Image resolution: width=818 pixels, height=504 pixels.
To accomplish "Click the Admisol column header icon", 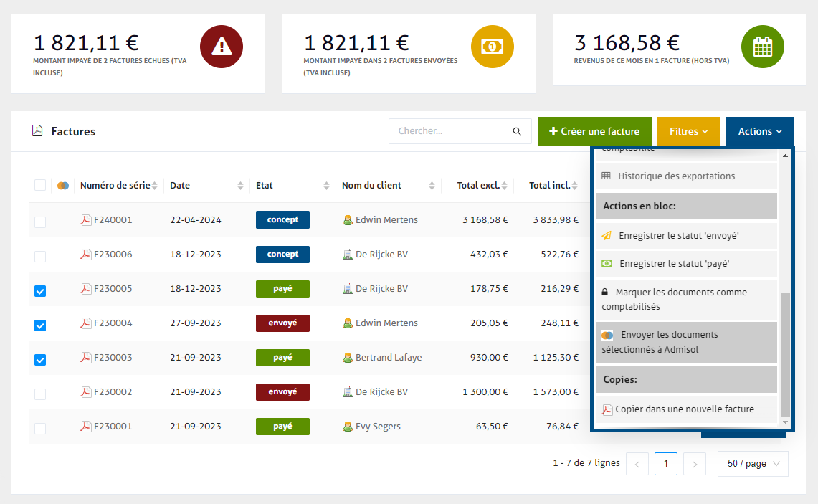I will click(63, 186).
